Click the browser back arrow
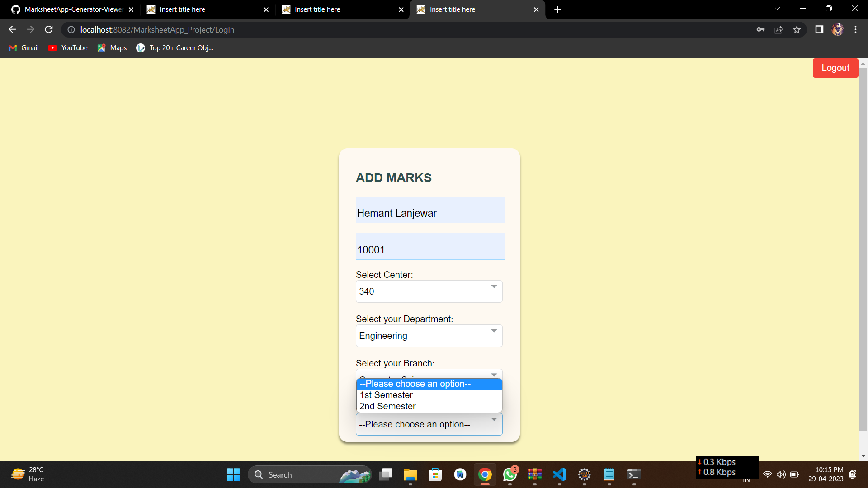This screenshot has height=488, width=868. (x=12, y=29)
